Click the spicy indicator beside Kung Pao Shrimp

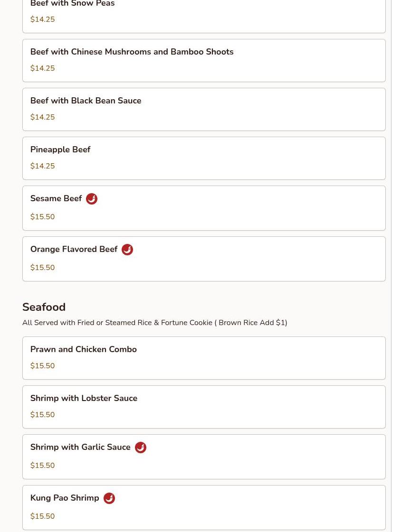tap(109, 498)
